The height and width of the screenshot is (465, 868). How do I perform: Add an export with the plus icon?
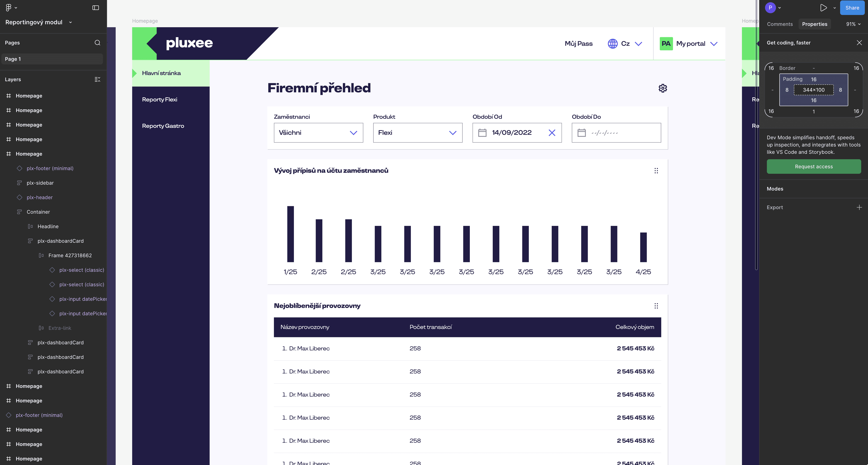tap(859, 208)
